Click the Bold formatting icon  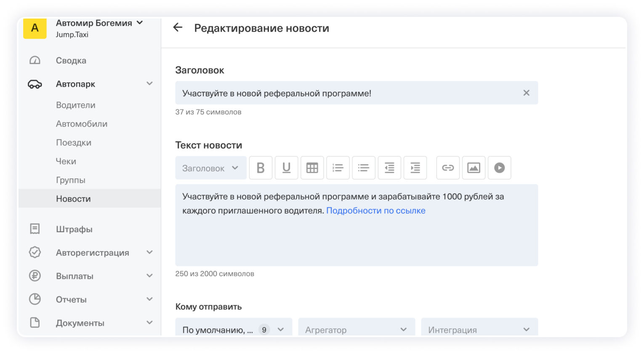pos(261,168)
